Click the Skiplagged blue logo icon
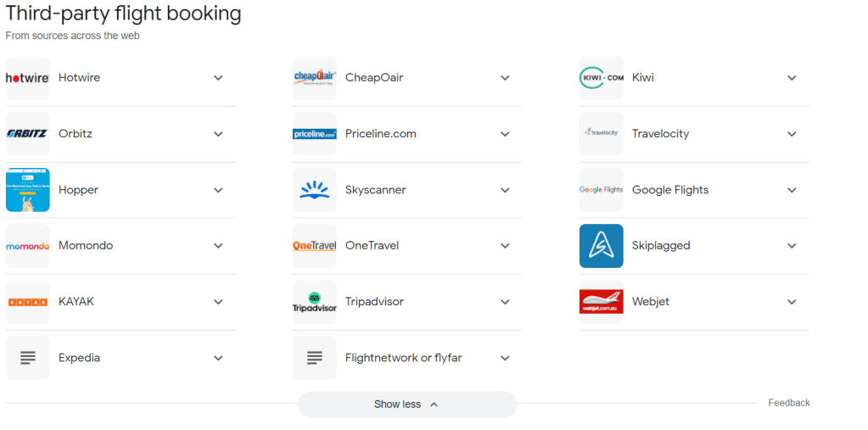Screen dimensions: 868x430 (602, 246)
